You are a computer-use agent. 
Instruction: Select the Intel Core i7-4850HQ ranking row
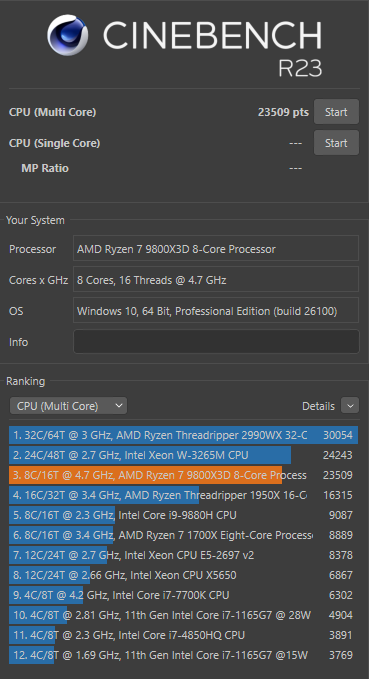tap(184, 634)
